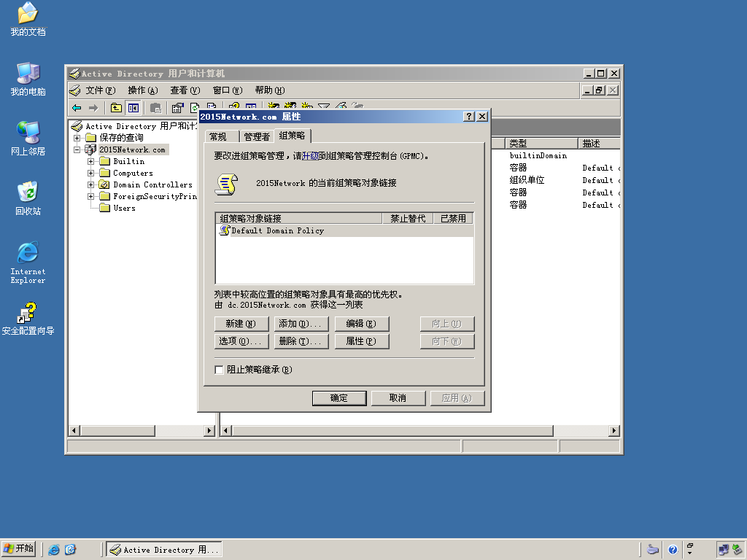Click the Internet Explorer quick launch icon
This screenshot has height=560, width=747.
[54, 550]
